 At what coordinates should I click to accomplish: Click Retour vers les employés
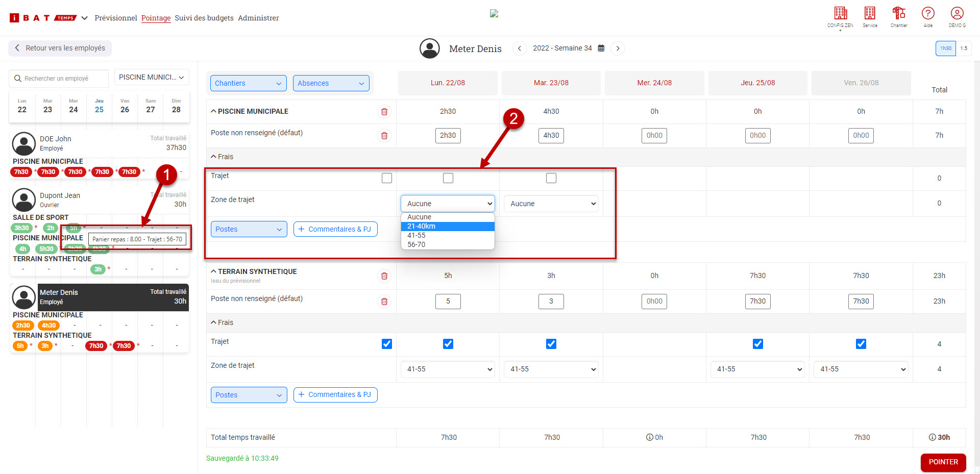click(x=60, y=48)
